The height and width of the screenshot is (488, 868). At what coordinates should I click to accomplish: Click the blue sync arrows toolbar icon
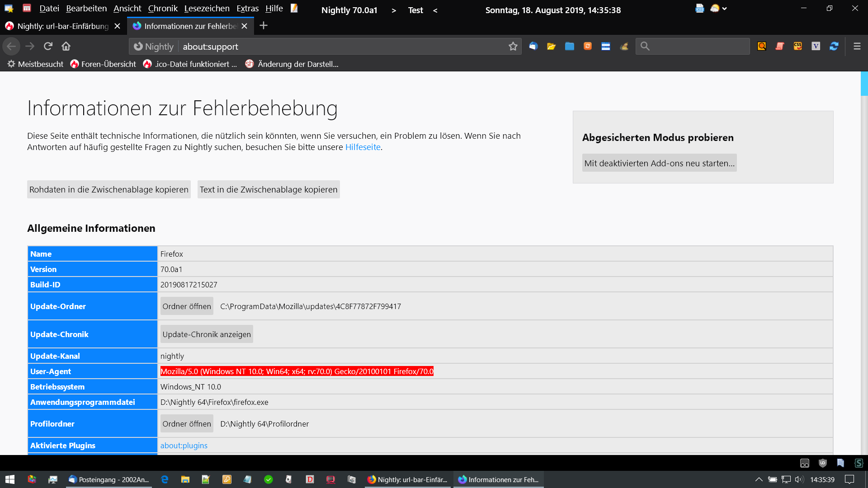(x=834, y=46)
